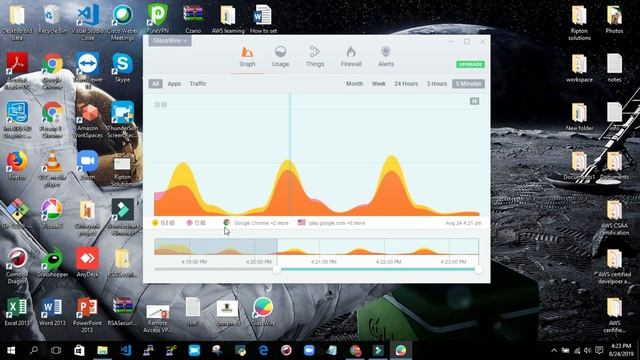Open Cisco Webex Meetings desktop icon
This screenshot has height=360, width=640.
coord(122,21)
